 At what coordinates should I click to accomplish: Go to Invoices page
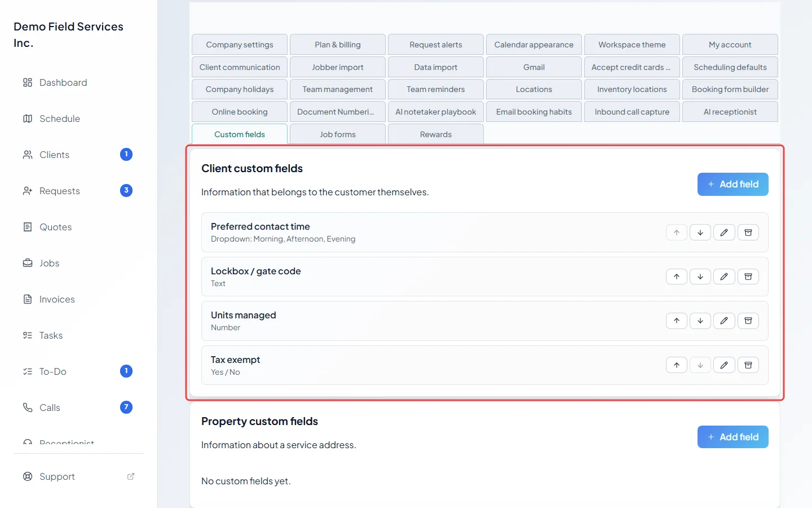click(79, 299)
